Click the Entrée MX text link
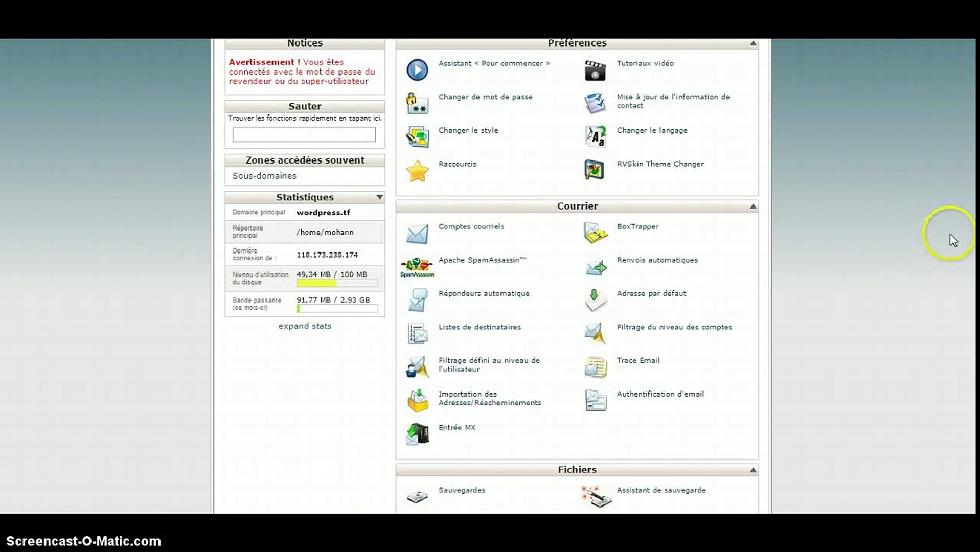 click(457, 428)
